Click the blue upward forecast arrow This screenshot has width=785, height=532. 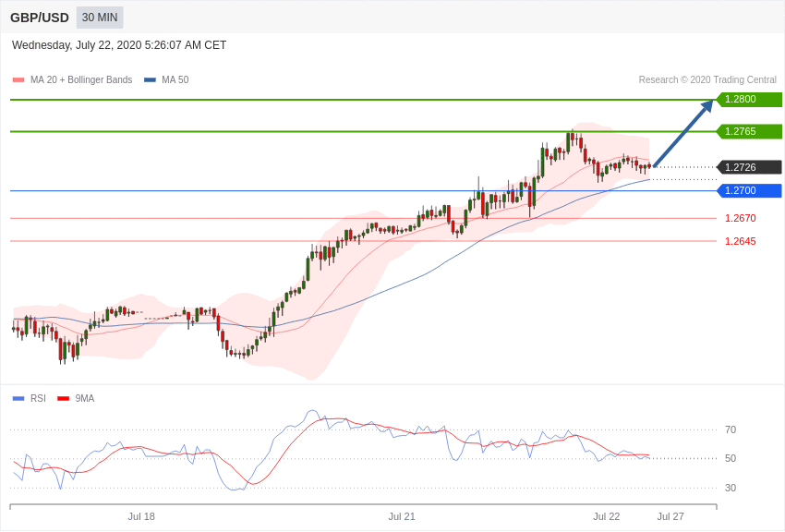click(x=682, y=134)
